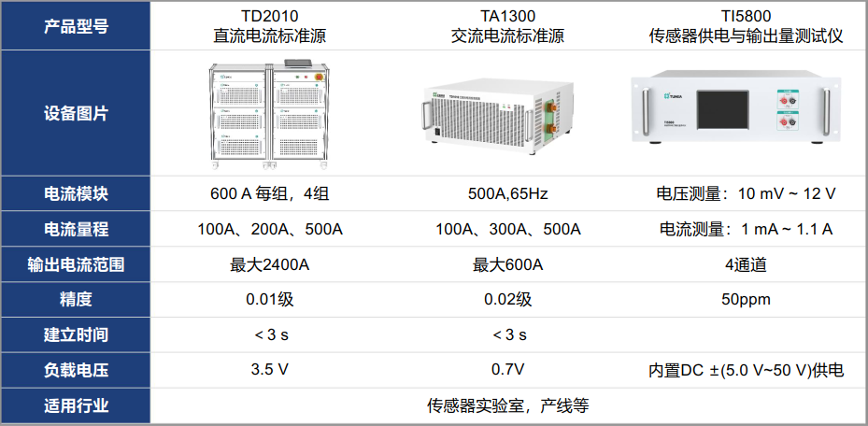The height and width of the screenshot is (426, 868).
Task: Click the TA1300 AC source product image
Action: click(x=497, y=117)
